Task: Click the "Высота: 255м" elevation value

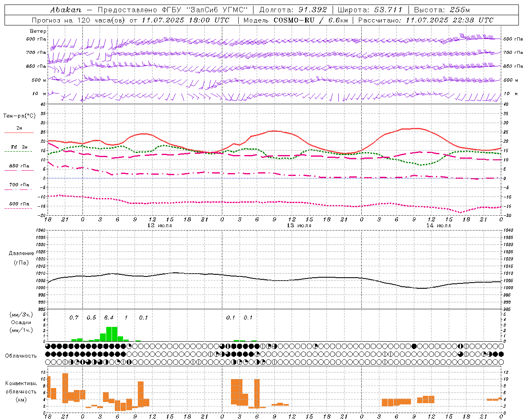Action: click(442, 10)
